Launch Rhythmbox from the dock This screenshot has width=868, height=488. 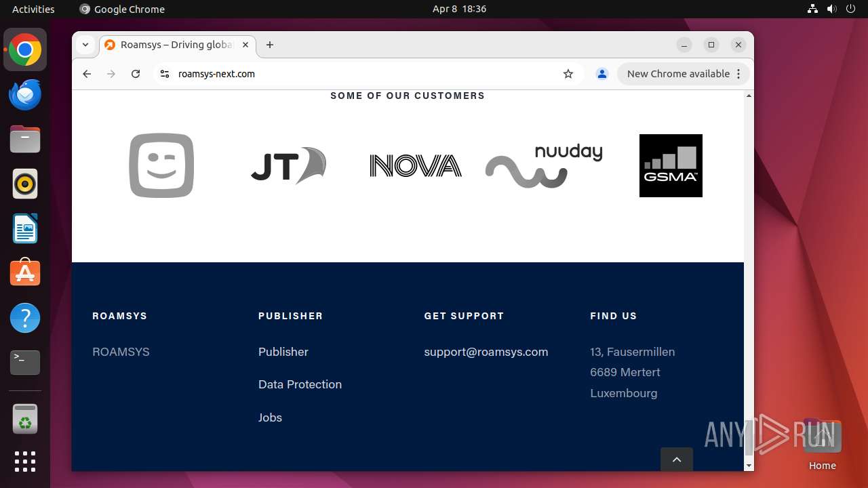tap(25, 184)
